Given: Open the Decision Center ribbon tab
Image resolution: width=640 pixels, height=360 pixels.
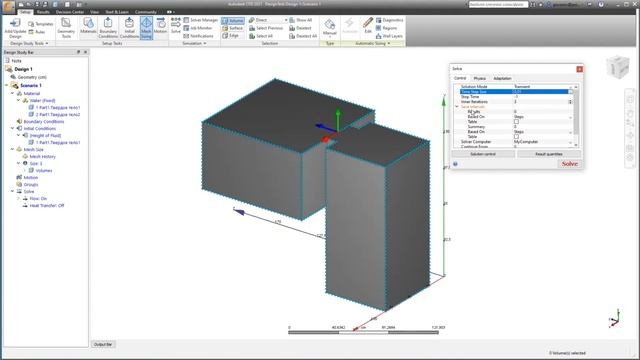Looking at the screenshot, I should (70, 12).
